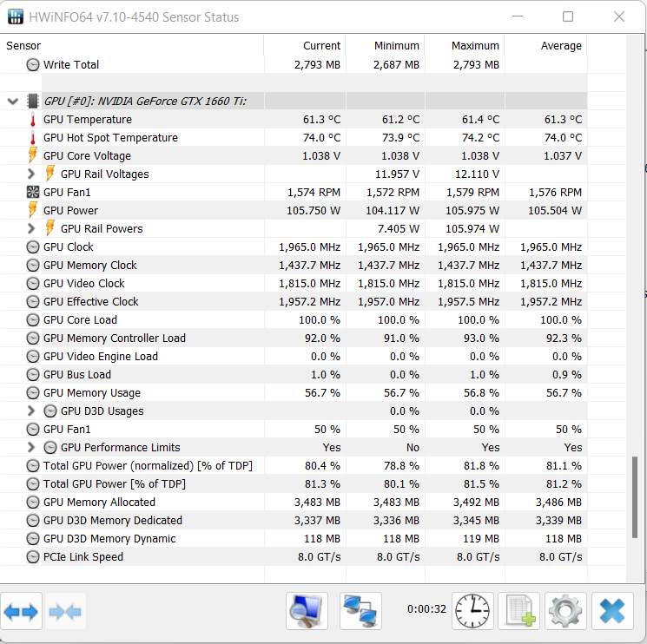Click the GPU Core Load gauge icon
647x644 pixels.
point(33,320)
